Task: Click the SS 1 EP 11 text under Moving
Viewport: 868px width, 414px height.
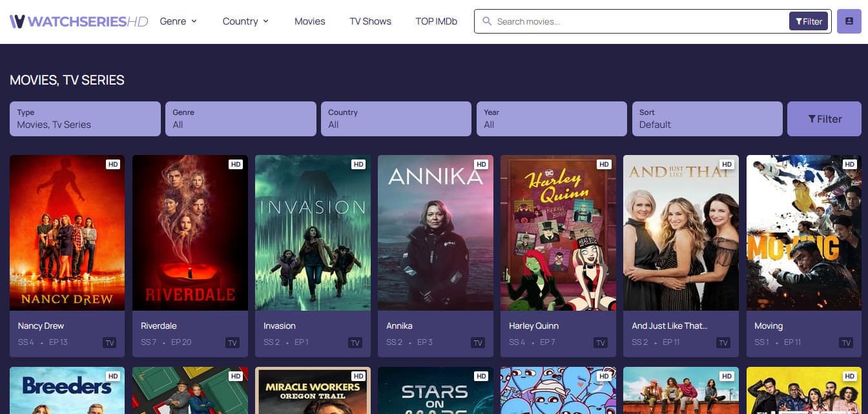Action: click(778, 342)
